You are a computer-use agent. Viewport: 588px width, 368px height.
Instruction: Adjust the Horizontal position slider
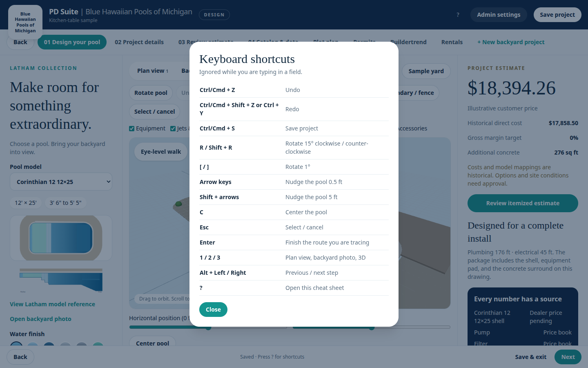click(x=208, y=327)
